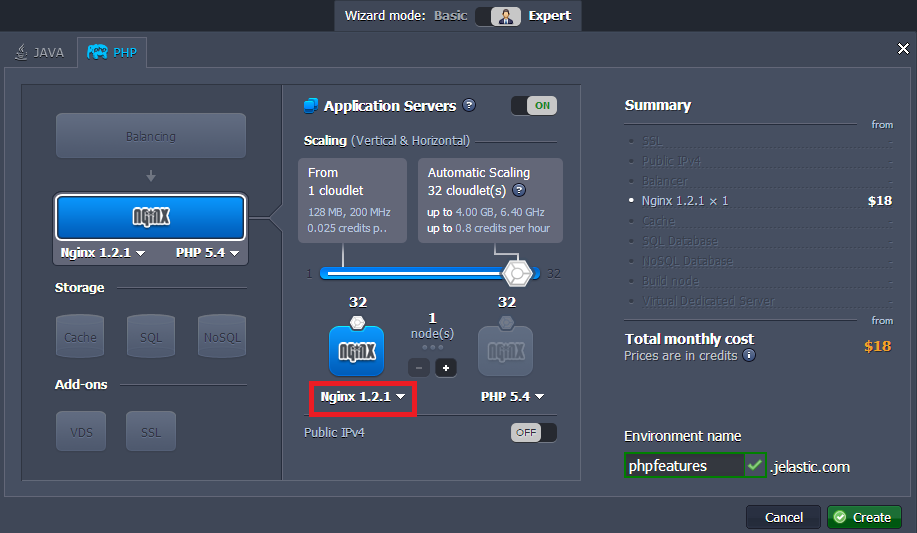917x533 pixels.
Task: Open the highlighted Nginx 1.2.1 version dropdown
Action: [x=363, y=397]
